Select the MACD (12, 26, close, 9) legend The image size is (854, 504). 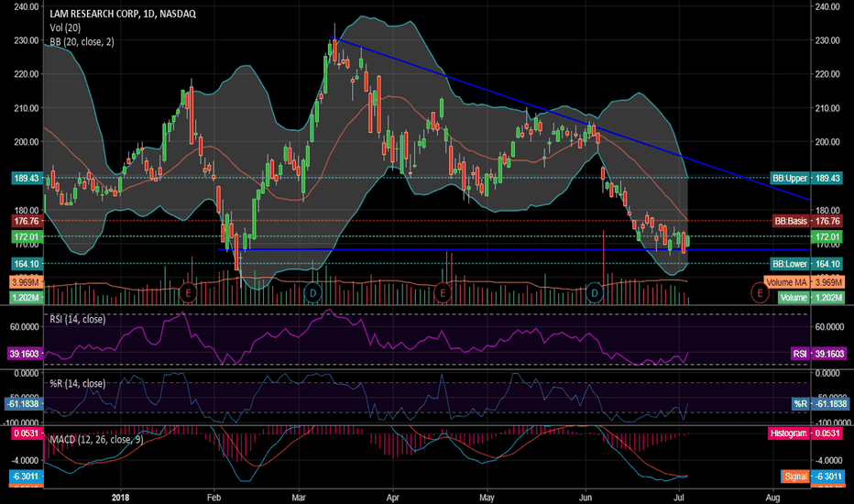96,439
